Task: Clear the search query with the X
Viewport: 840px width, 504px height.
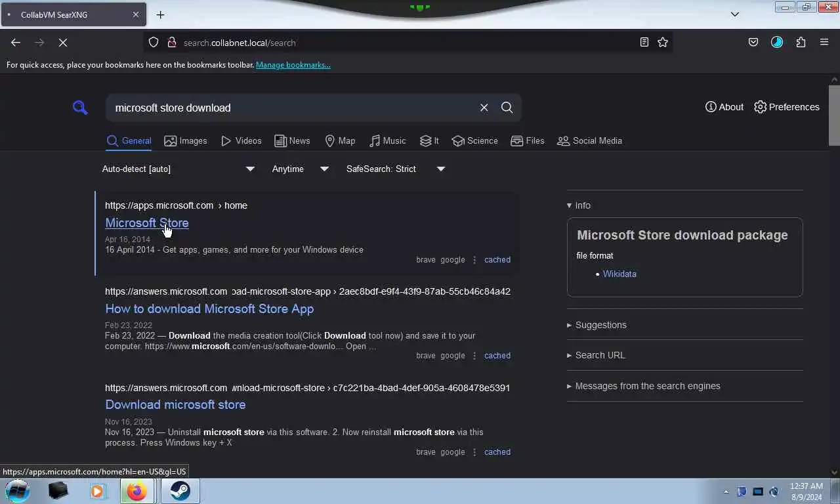Action: pos(484,108)
